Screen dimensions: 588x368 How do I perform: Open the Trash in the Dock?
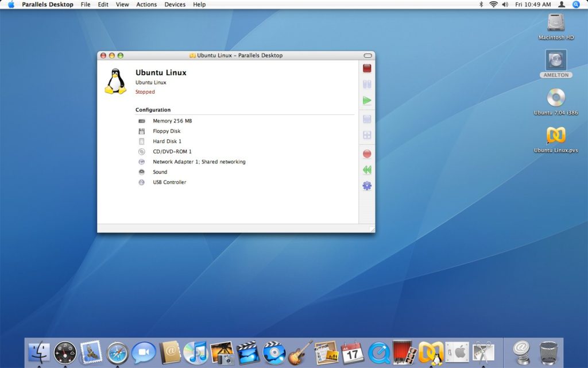(x=548, y=352)
